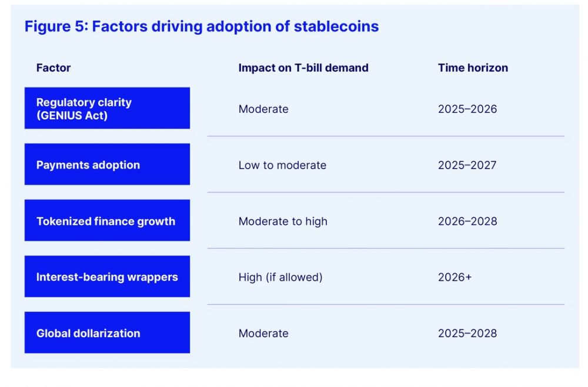Click 'Impact on T-bill demand' column header
The image size is (588, 387).
(303, 68)
